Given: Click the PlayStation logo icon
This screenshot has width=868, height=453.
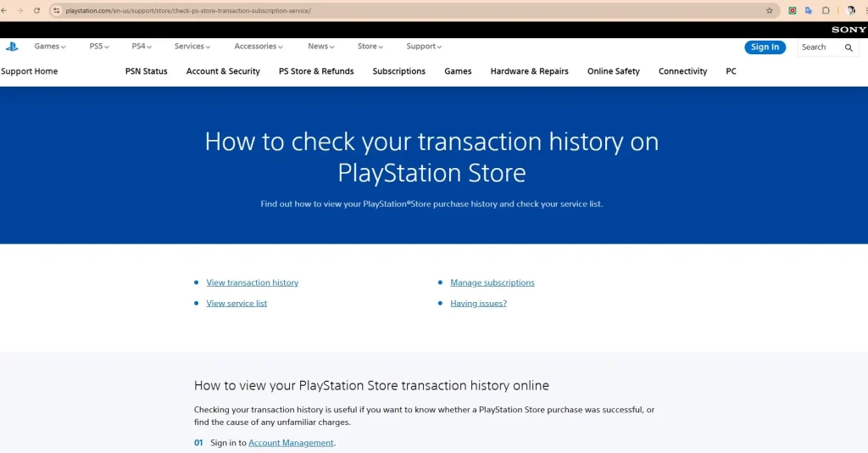Looking at the screenshot, I should pyautogui.click(x=12, y=47).
